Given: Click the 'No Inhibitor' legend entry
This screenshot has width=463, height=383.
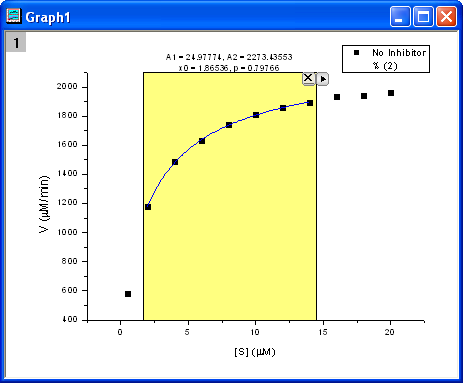Looking at the screenshot, I should (399, 53).
